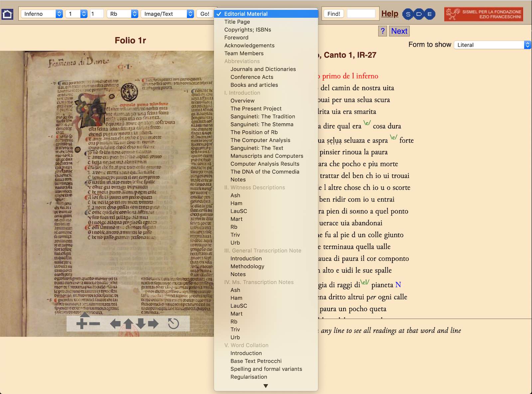Open the SISMEL Fondazione Ezio Franceschini banner
The width and height of the screenshot is (532, 394).
click(x=483, y=14)
